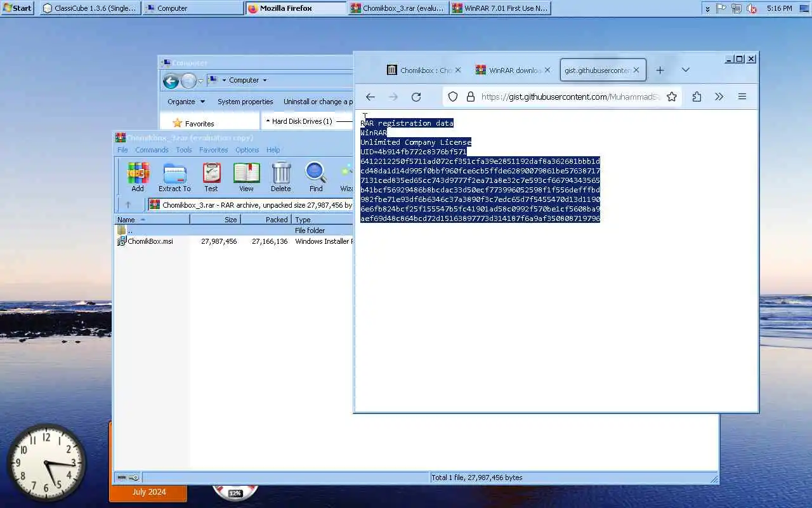The width and height of the screenshot is (812, 508).
Task: Sort by the Type column header
Action: 322,220
